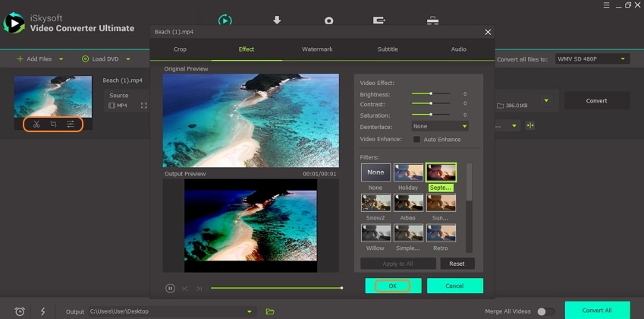Close the Beach (1).mp4 edit dialog

[488, 32]
